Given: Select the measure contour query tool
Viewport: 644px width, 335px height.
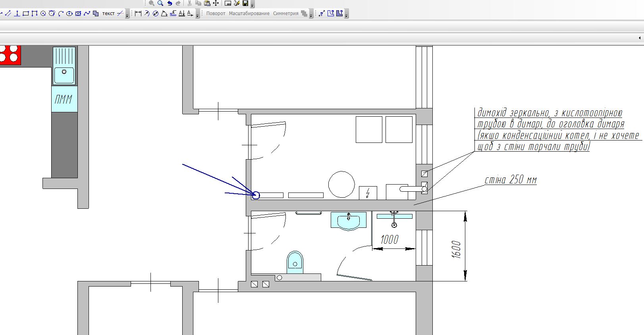Looking at the screenshot, I should (x=331, y=13).
